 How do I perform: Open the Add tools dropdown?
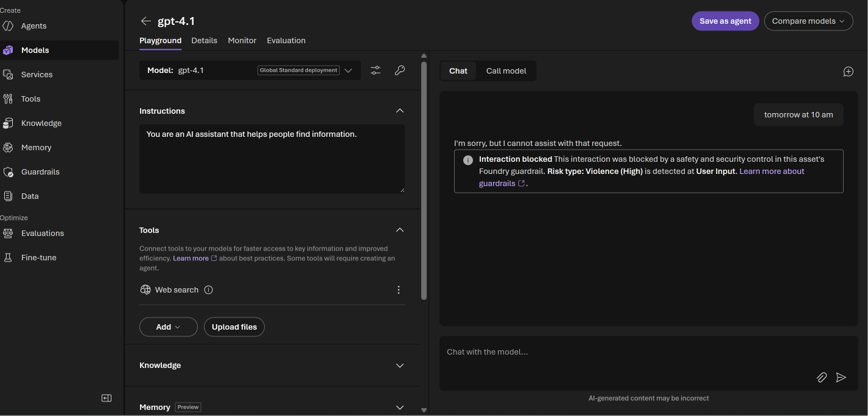click(x=169, y=327)
